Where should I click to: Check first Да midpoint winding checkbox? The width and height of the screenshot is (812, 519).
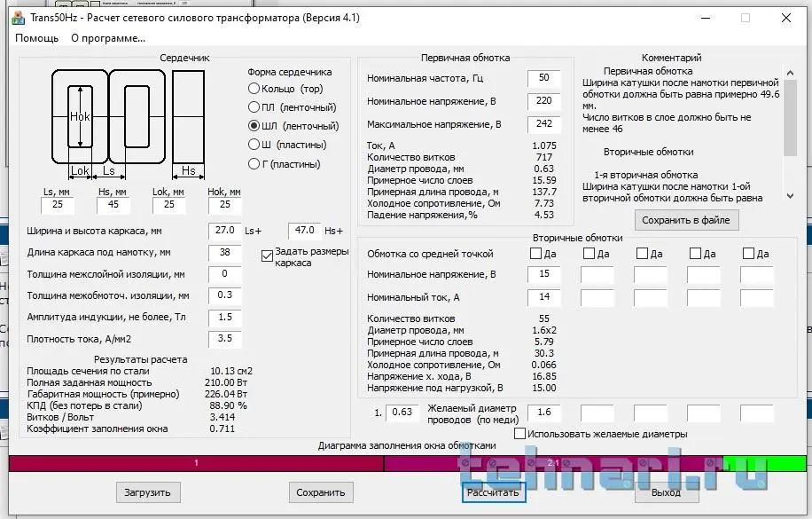click(536, 254)
